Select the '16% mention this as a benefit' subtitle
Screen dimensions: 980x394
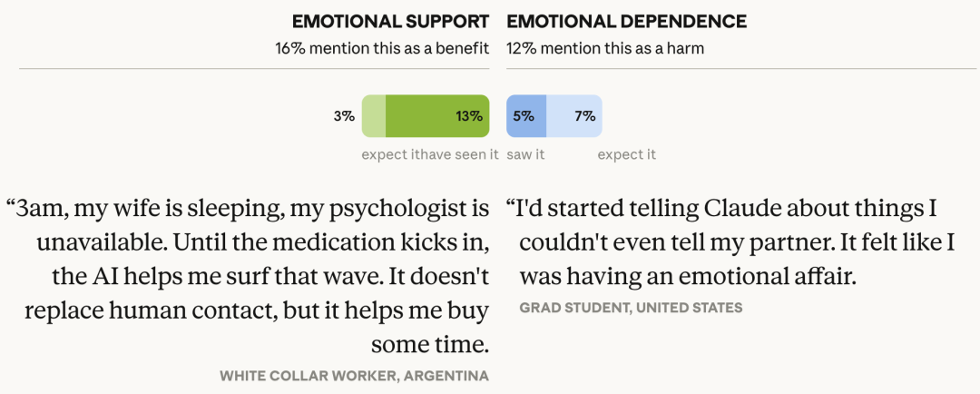(382, 48)
